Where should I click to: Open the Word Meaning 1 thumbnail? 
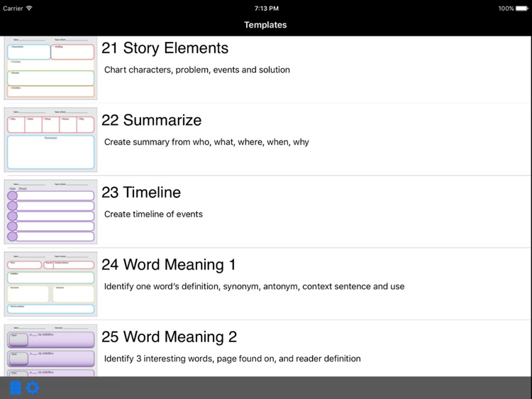[x=50, y=284]
